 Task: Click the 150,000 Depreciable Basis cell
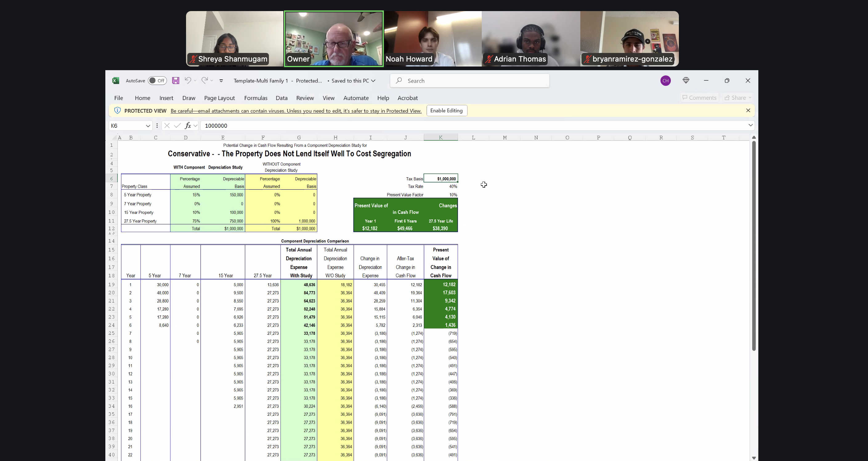pos(223,195)
